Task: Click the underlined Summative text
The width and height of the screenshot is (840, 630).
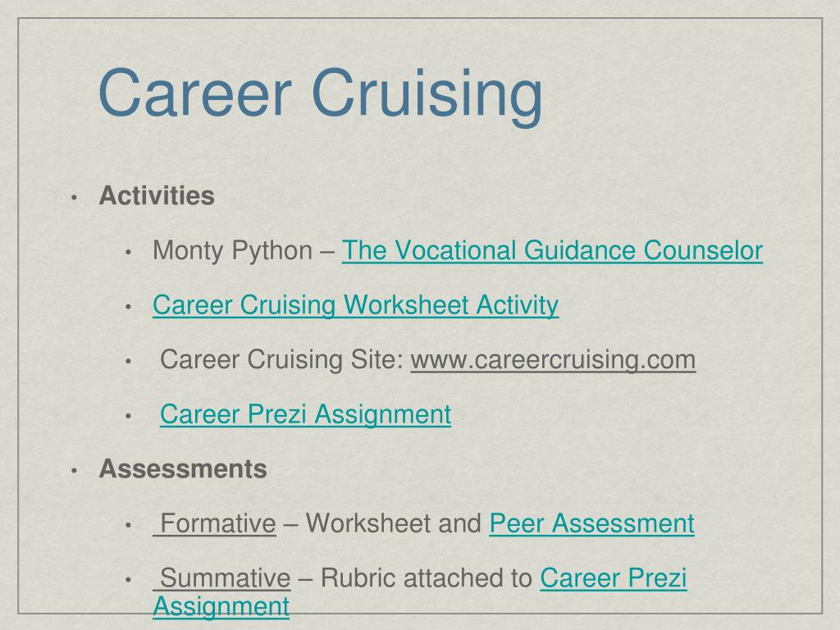Action: pos(221,578)
